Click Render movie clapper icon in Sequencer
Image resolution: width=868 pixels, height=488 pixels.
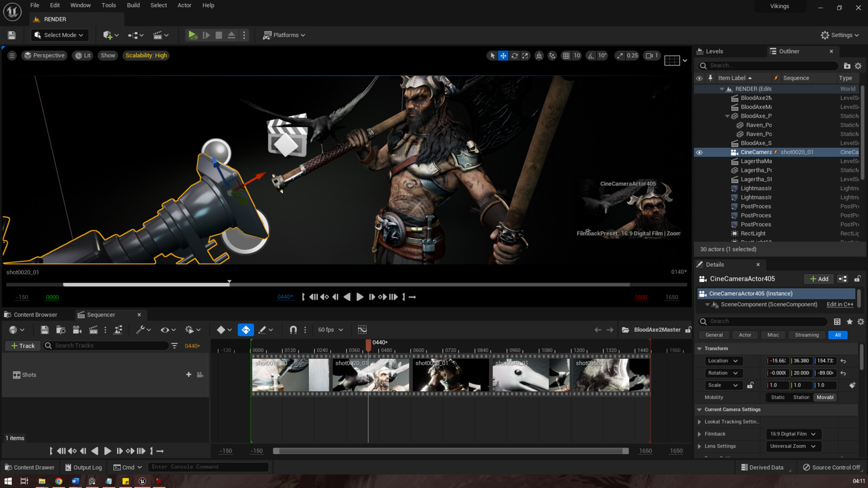pyautogui.click(x=93, y=330)
